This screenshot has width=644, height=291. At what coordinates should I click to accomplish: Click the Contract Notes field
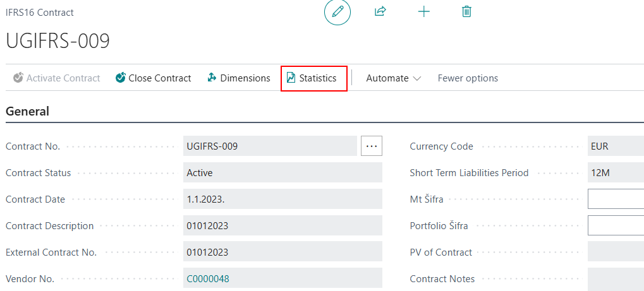tap(616, 278)
